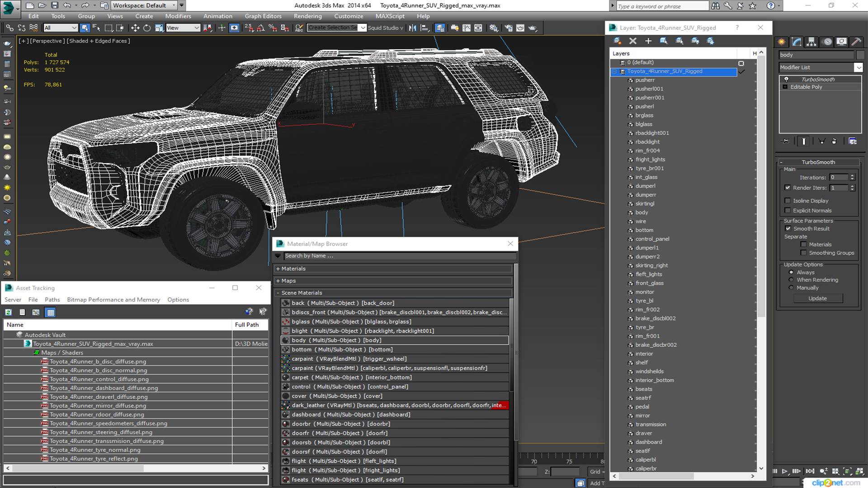Click Tree View icon in Asset Tracking toolbar
This screenshot has height=488, width=868.
coord(36,312)
